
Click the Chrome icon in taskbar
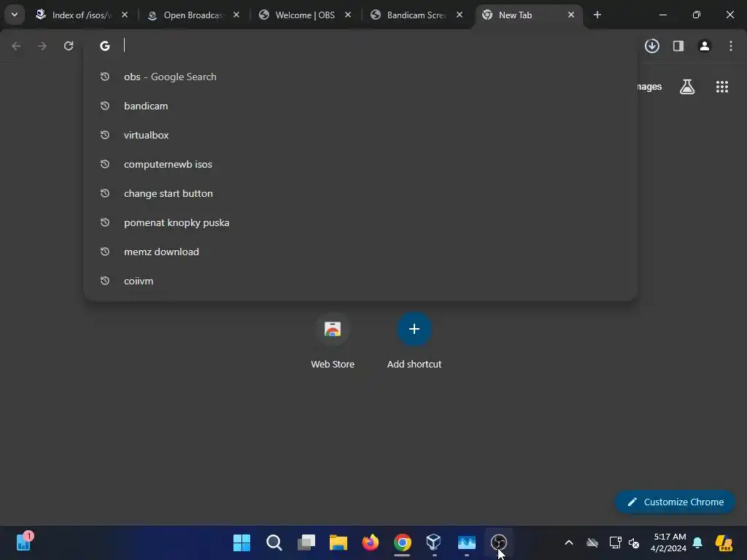pos(402,542)
